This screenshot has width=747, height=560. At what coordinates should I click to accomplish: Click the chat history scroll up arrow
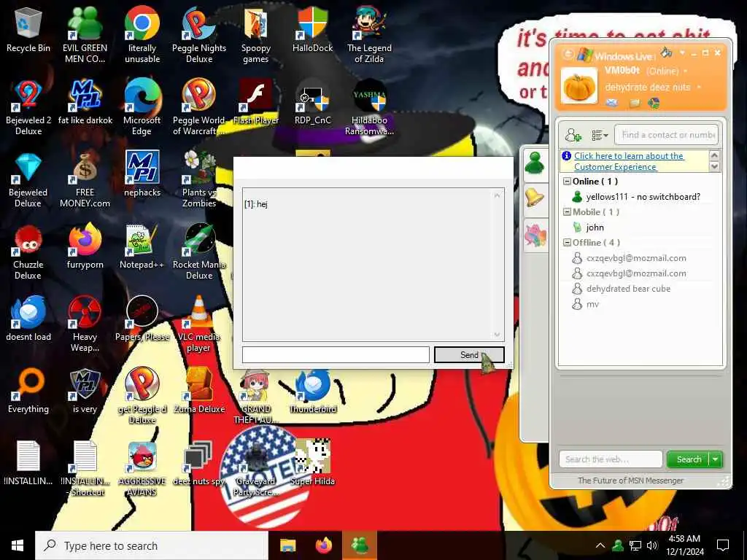(497, 195)
